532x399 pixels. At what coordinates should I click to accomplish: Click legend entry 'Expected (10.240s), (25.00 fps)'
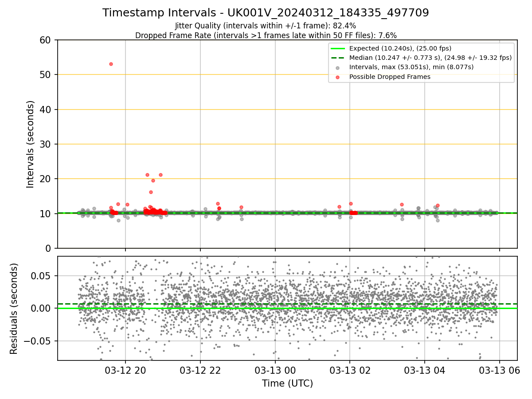(x=400, y=48)
